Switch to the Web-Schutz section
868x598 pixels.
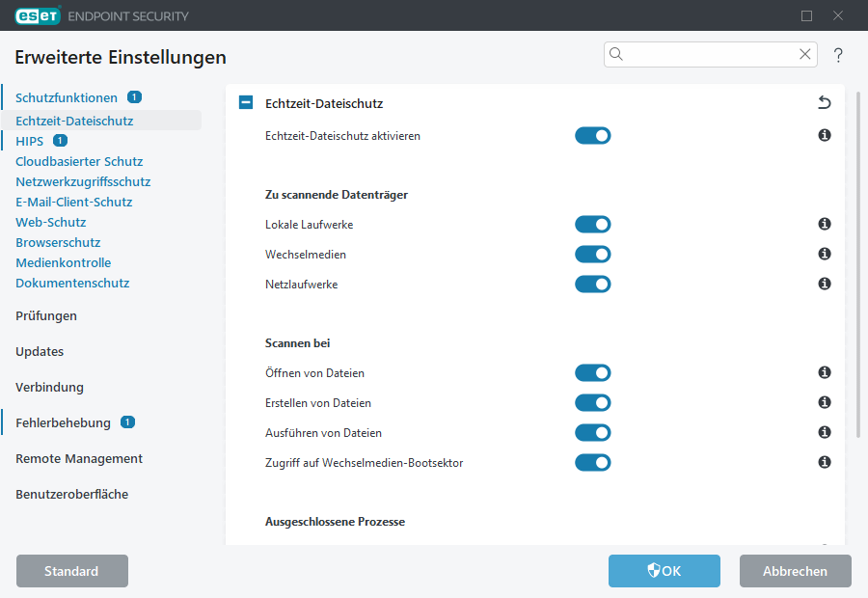point(50,222)
